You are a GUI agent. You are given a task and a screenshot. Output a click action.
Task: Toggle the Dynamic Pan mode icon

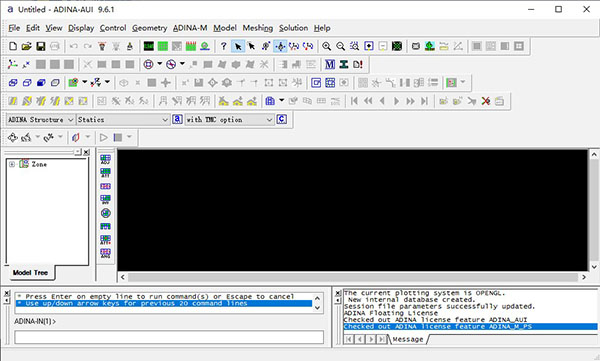pos(280,46)
